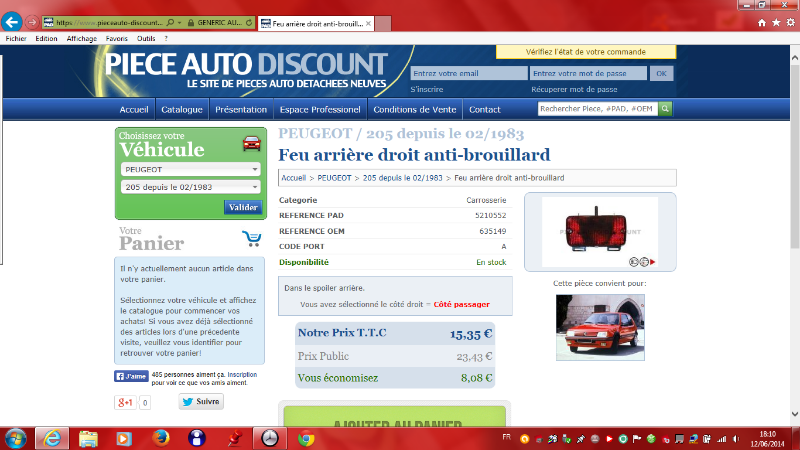Open the Catalogue navigation item
This screenshot has width=800, height=450.
point(182,109)
